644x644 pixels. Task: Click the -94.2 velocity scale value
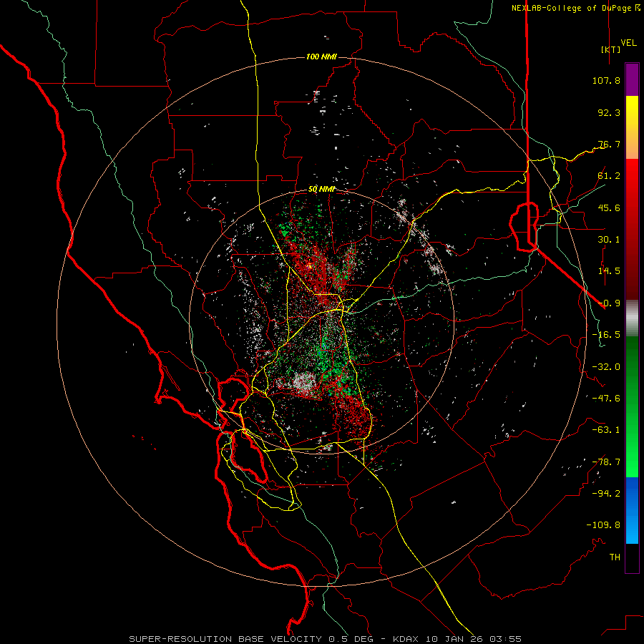point(606,493)
